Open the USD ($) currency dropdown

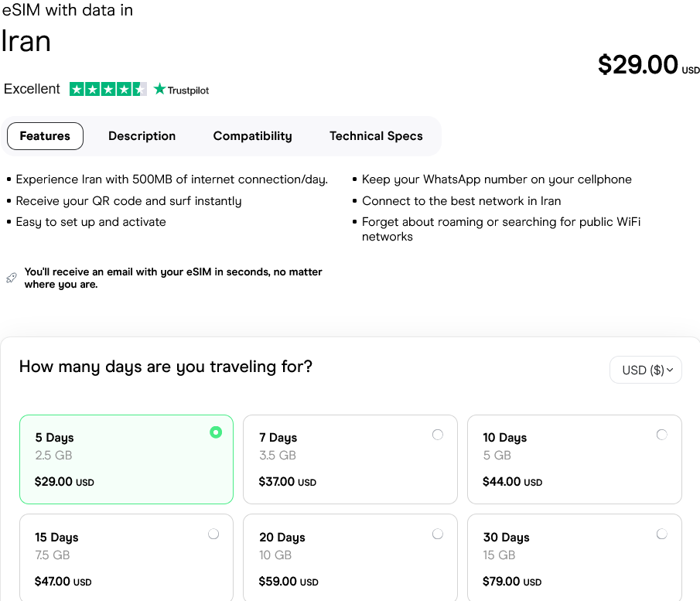point(646,370)
